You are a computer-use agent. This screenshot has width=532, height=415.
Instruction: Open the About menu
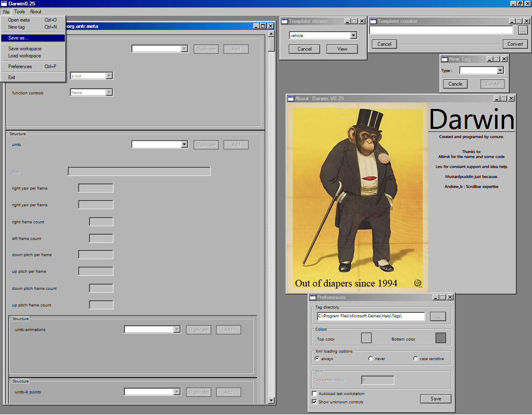pos(35,12)
